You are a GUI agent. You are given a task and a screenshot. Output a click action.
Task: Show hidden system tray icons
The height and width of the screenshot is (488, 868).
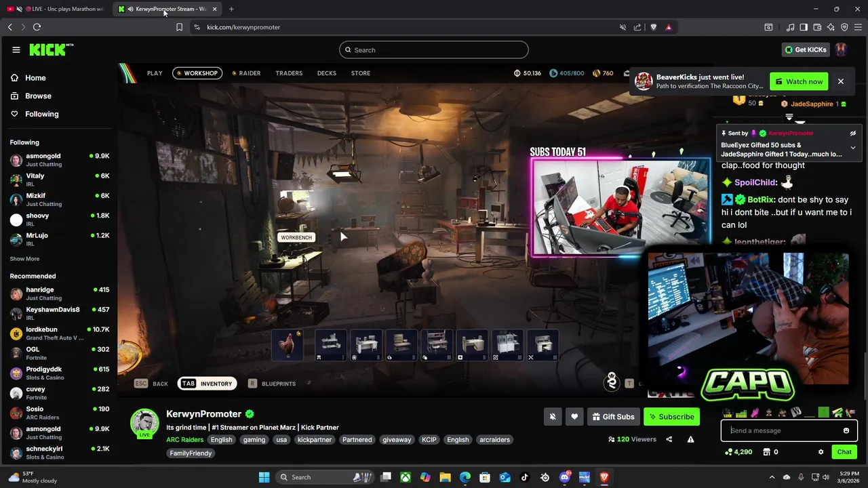coord(772,477)
